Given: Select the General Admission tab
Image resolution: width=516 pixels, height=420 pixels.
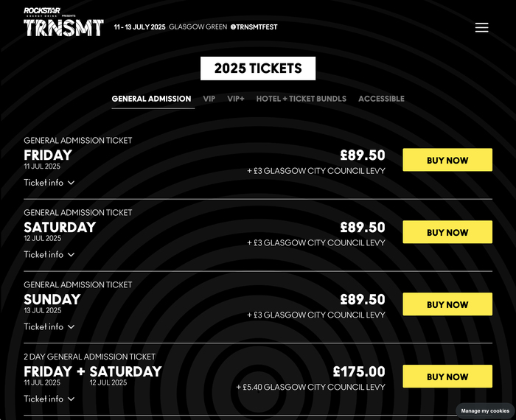Looking at the screenshot, I should 151,99.
